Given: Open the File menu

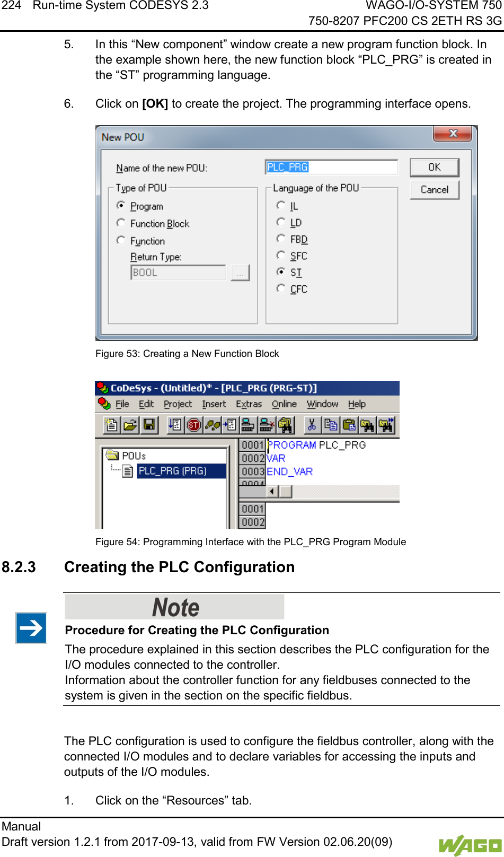Looking at the screenshot, I should pyautogui.click(x=122, y=404).
